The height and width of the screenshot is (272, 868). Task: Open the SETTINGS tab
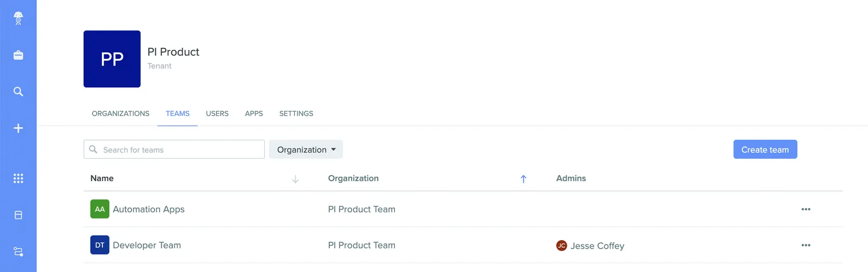pos(296,114)
